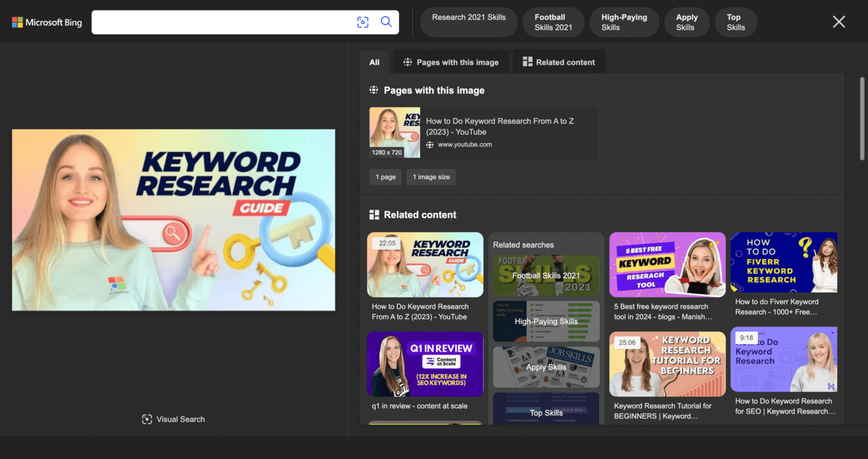Select the Visual Search icon below the main image

click(x=147, y=418)
